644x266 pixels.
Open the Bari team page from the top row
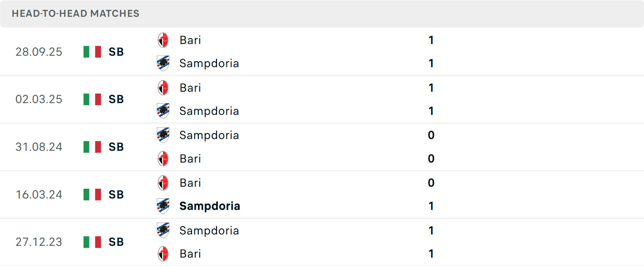(x=190, y=40)
